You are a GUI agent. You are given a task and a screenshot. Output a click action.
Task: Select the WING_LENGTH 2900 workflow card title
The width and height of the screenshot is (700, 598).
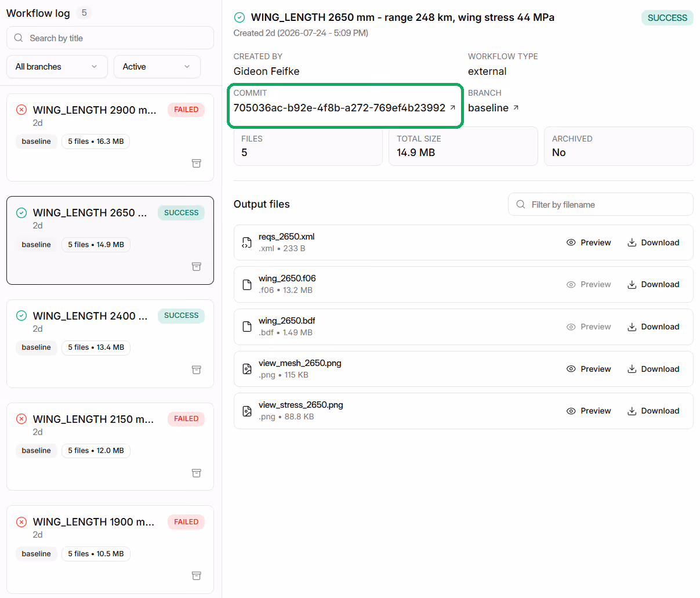(95, 110)
